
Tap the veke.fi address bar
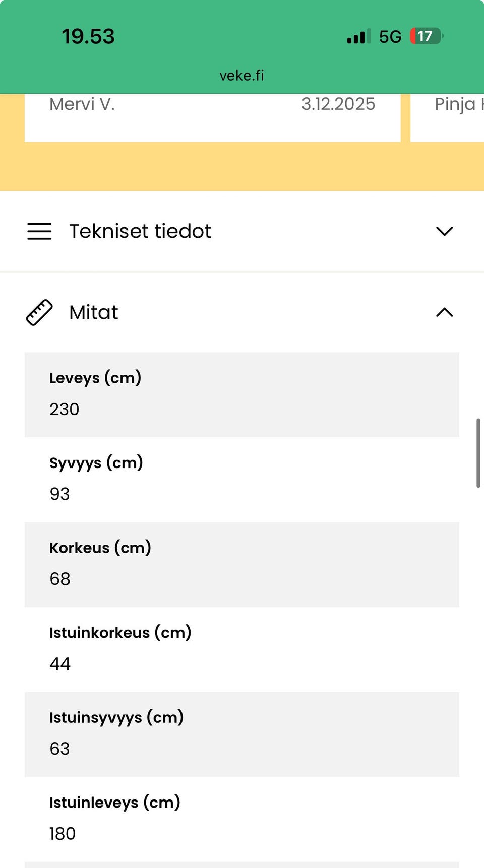pyautogui.click(x=241, y=76)
